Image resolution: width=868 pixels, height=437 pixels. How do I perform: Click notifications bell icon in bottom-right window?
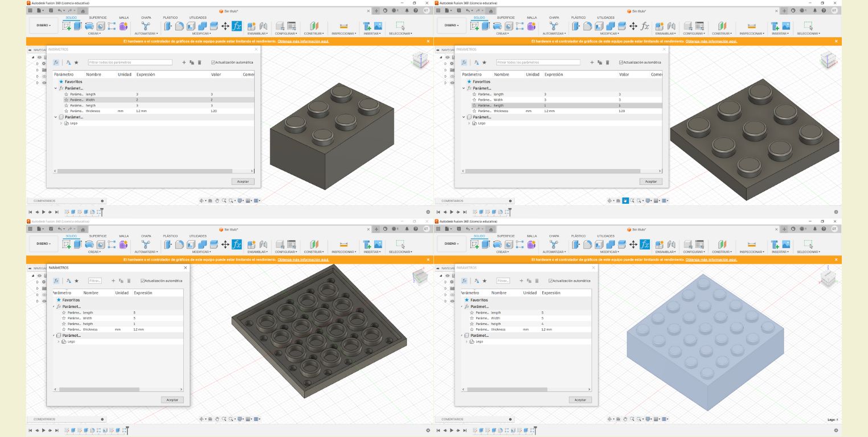(815, 229)
